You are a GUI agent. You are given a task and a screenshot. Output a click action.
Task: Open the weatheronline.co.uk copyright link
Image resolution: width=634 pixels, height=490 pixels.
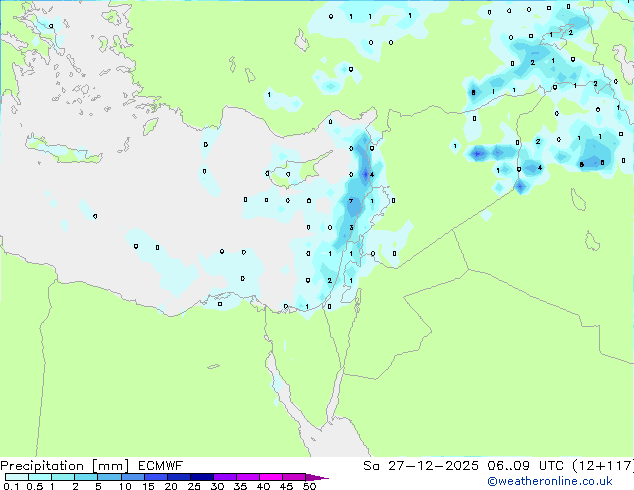[550, 481]
